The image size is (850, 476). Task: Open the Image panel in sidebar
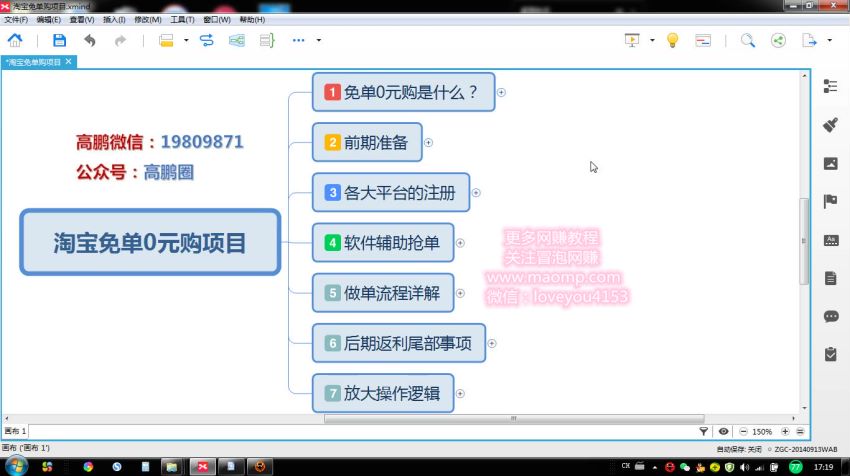[x=830, y=163]
